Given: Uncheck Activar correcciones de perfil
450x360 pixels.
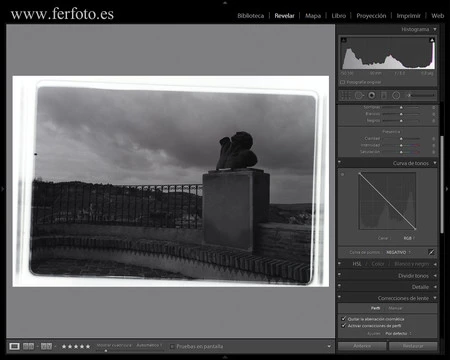Looking at the screenshot, I should point(344,325).
